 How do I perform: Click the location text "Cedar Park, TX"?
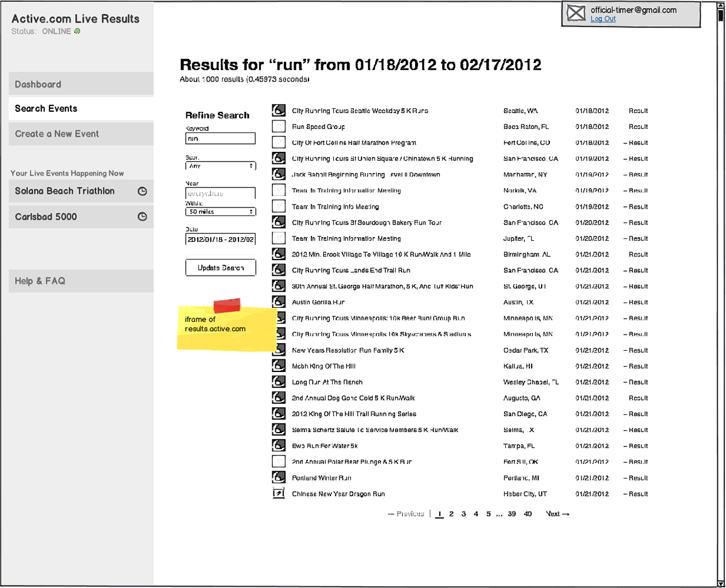click(x=526, y=350)
